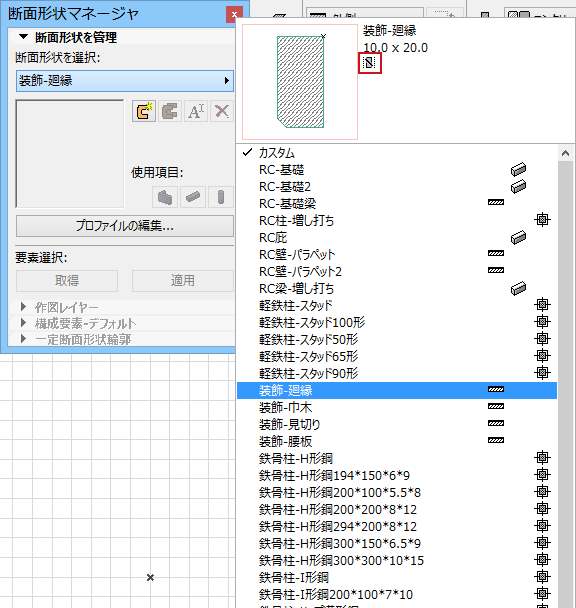The width and height of the screenshot is (576, 608).
Task: Click the profile list scroll-up arrow
Action: coord(566,153)
